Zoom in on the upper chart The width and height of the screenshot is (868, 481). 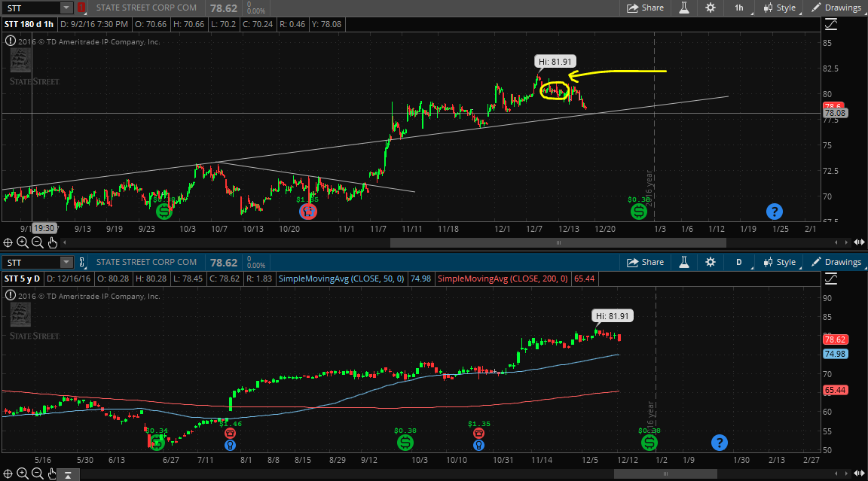pyautogui.click(x=23, y=242)
